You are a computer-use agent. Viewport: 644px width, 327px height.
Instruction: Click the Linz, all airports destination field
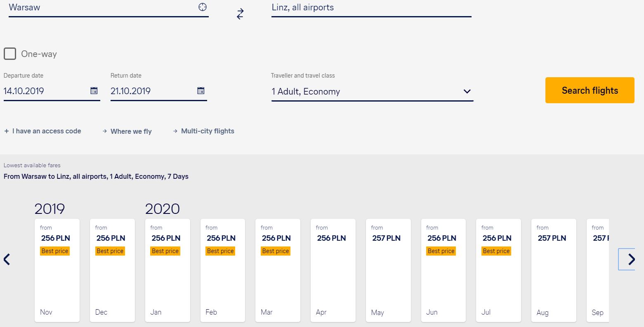point(371,8)
